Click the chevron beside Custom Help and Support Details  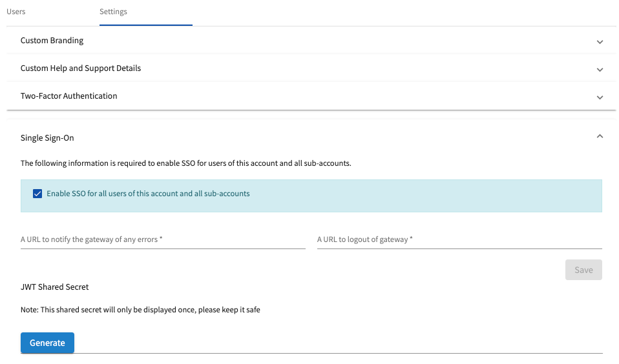click(x=600, y=70)
